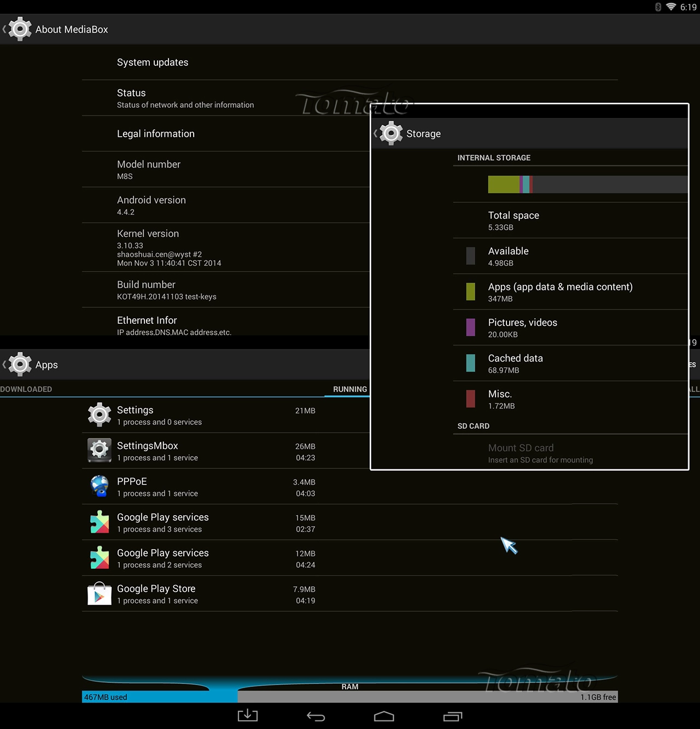This screenshot has height=729, width=700.
Task: Tap the SettingsMbox app icon
Action: 100,451
